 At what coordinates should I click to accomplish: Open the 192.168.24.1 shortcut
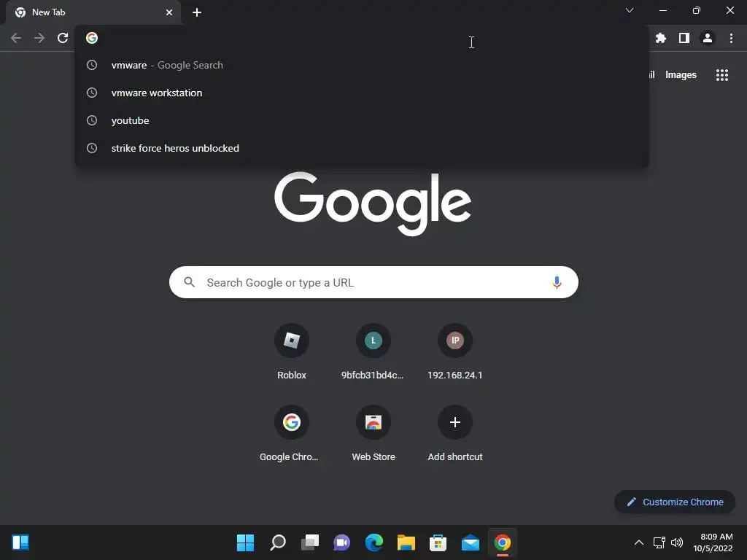pos(455,352)
